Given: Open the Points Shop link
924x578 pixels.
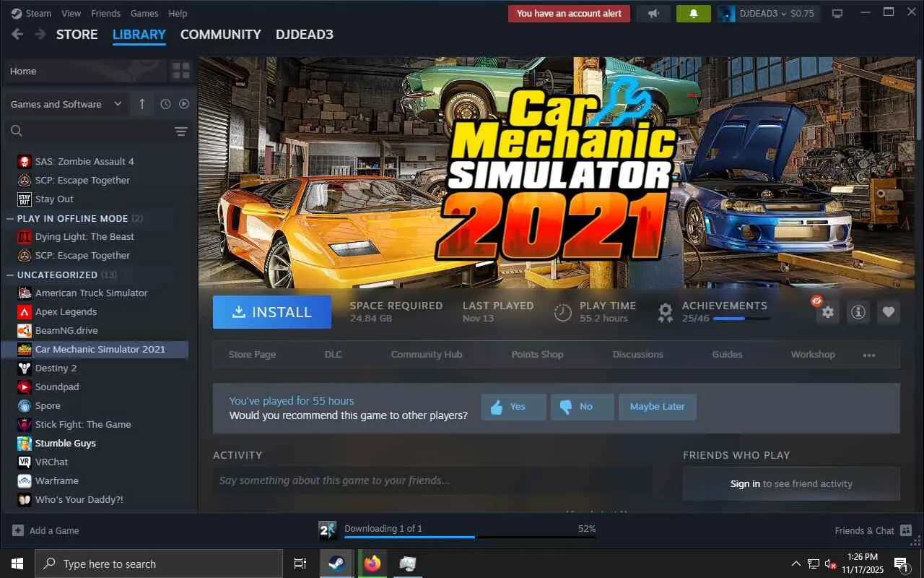Looking at the screenshot, I should 537,355.
